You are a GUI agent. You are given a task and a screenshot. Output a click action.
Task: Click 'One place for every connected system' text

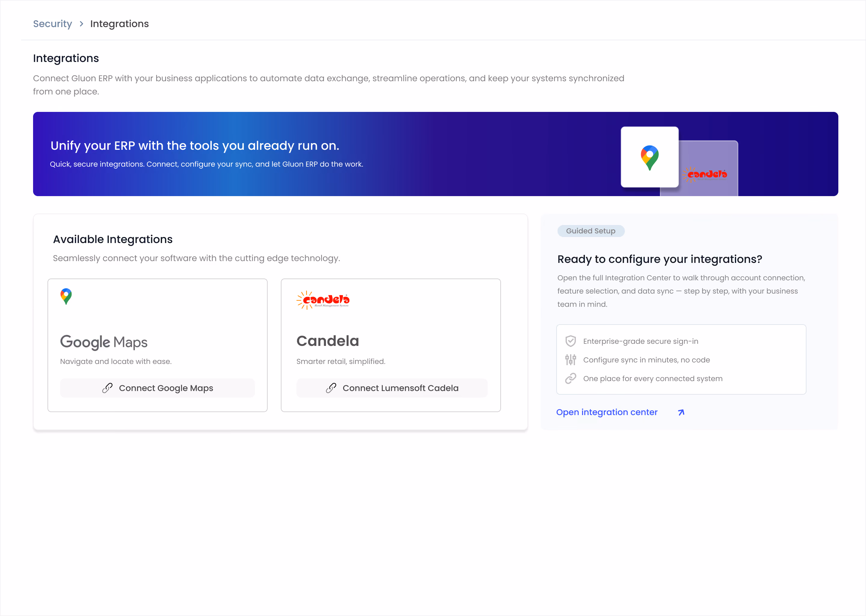653,379
